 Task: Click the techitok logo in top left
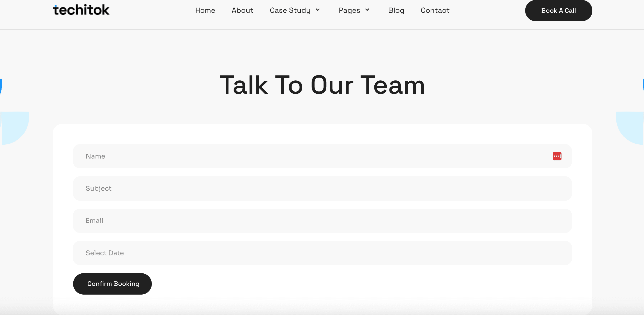81,10
